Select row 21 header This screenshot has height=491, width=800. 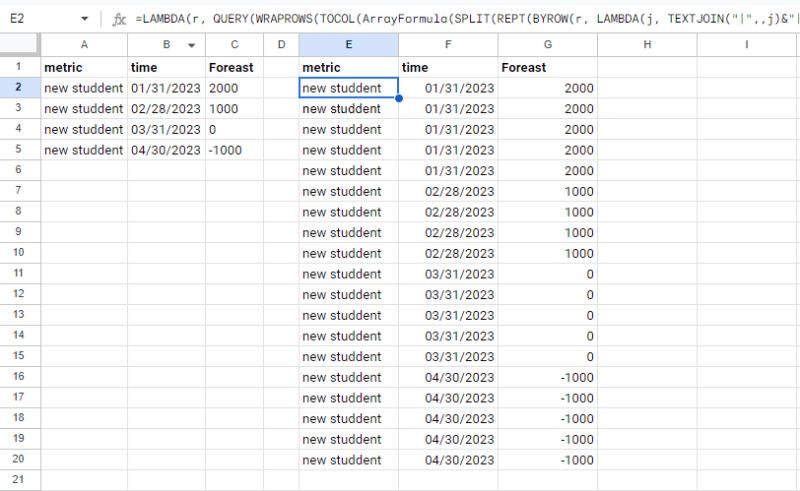18,479
